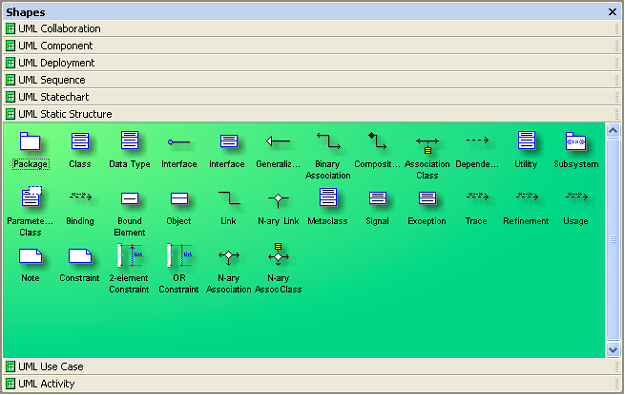Open the UML Collaboration stencil

pyautogui.click(x=312, y=29)
